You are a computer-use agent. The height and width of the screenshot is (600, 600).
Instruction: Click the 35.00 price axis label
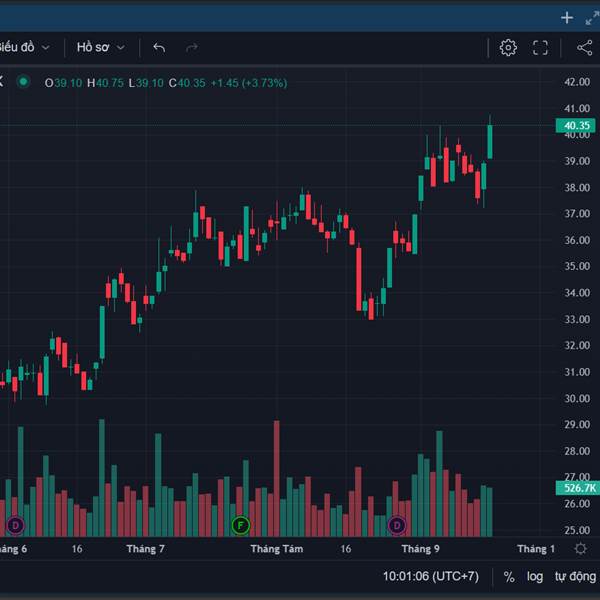(577, 266)
